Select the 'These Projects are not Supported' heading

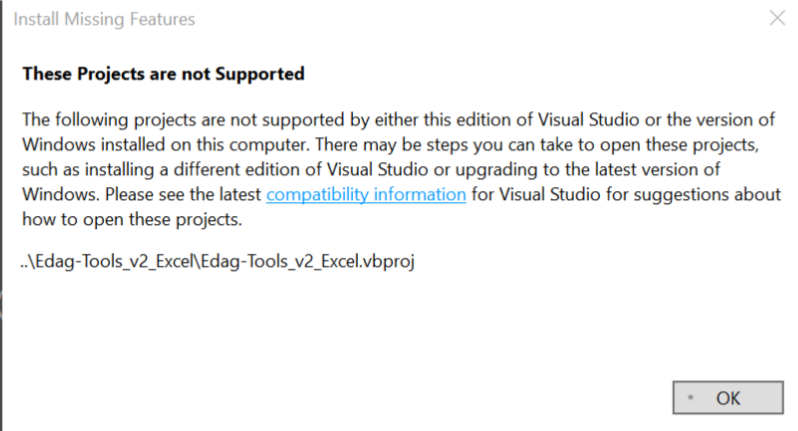[x=163, y=74]
